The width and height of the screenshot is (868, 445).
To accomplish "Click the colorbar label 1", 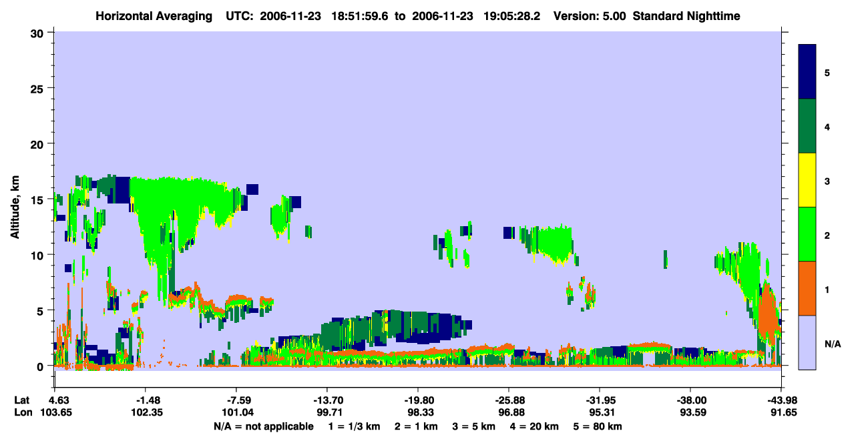I will pyautogui.click(x=827, y=290).
